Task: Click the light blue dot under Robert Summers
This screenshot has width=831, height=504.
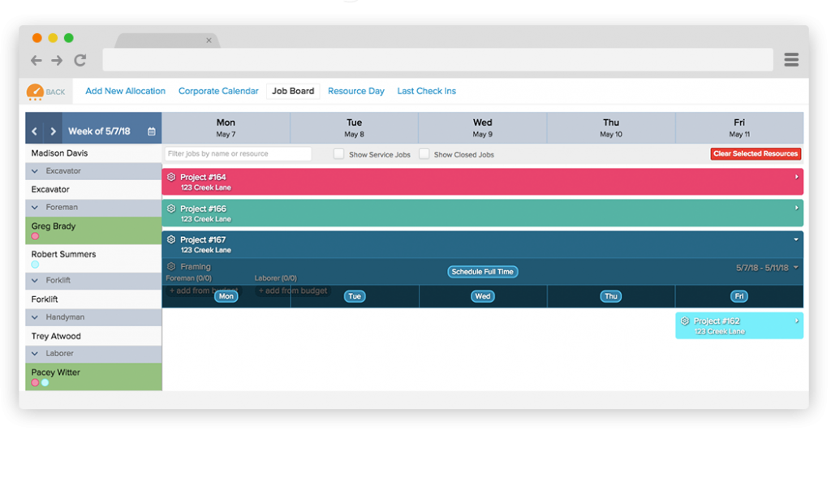Action: click(35, 265)
